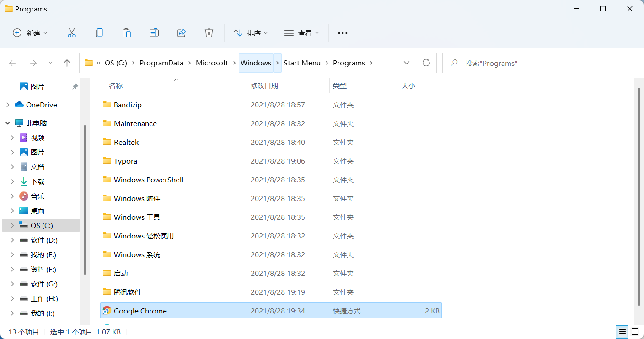Viewport: 644px width, 339px height.
Task: Go up one folder level arrow
Action: (x=67, y=63)
